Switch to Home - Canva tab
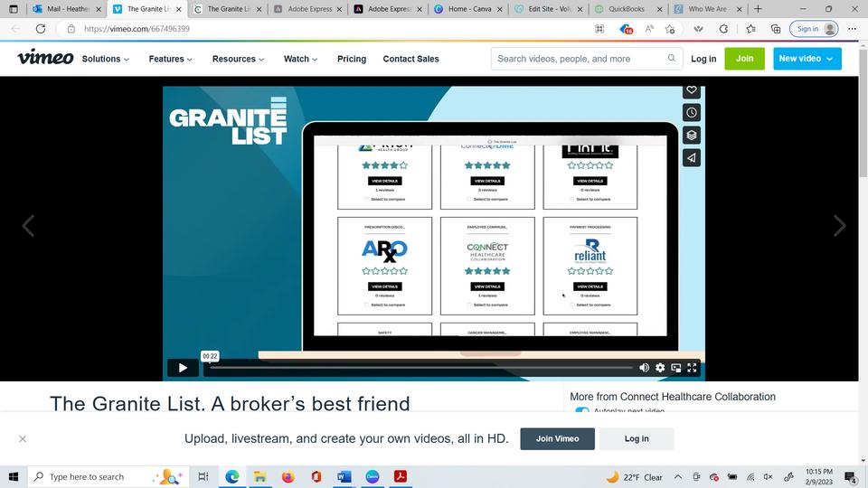 tap(467, 9)
